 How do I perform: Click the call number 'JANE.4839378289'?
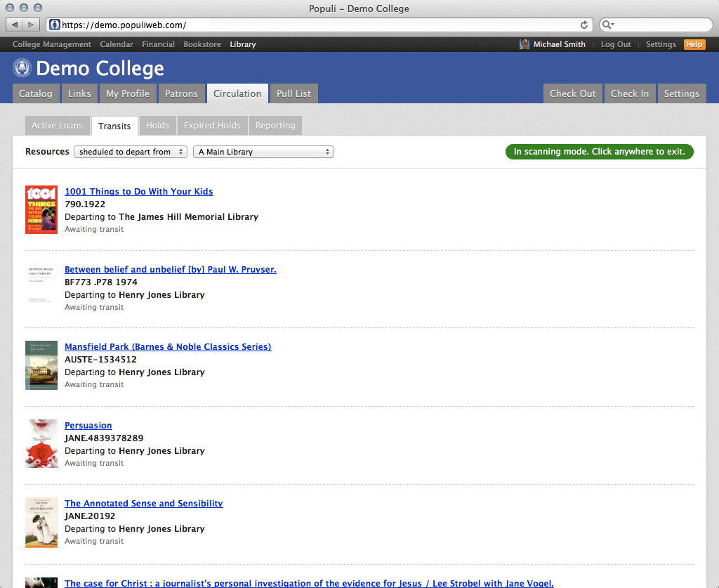(104, 438)
